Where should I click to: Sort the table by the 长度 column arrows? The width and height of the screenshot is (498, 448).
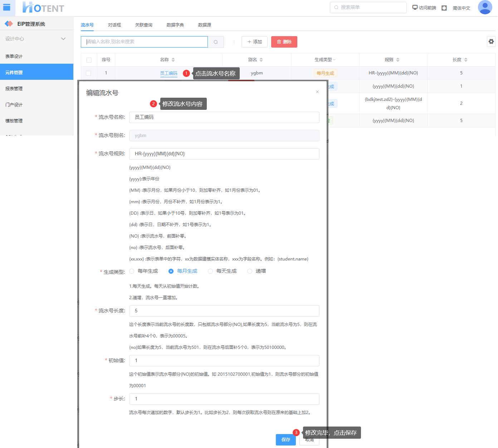[x=466, y=60]
